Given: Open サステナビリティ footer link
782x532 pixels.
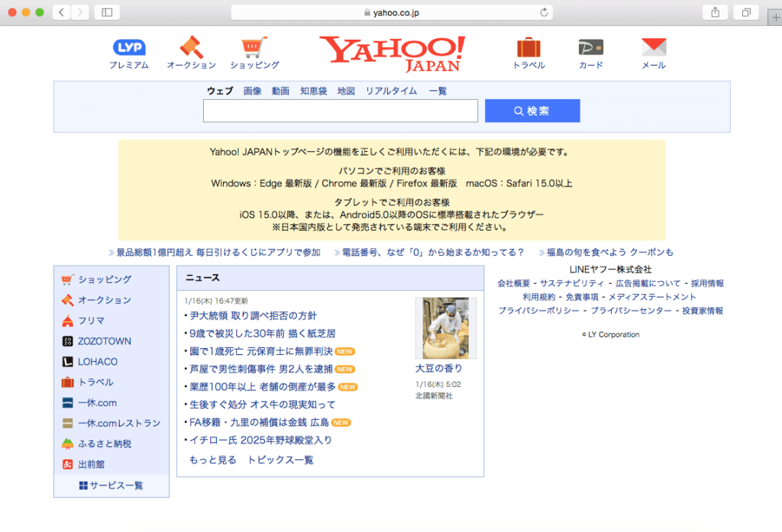Looking at the screenshot, I should tap(571, 283).
